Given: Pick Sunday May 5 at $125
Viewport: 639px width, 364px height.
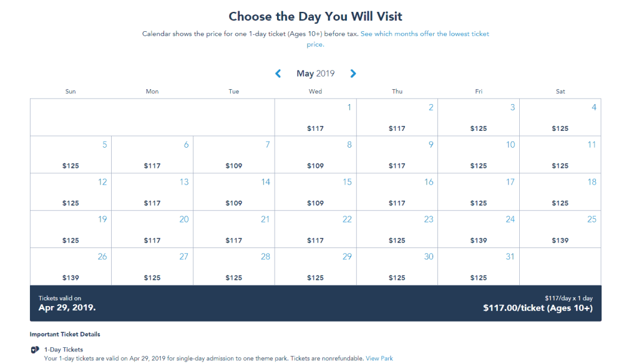Looking at the screenshot, I should coord(71,155).
